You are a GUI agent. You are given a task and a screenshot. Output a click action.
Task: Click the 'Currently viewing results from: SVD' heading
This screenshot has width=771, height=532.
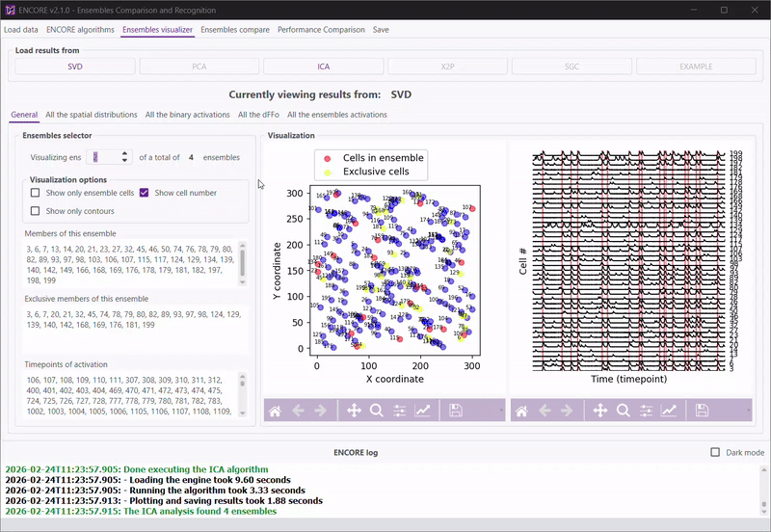click(320, 94)
